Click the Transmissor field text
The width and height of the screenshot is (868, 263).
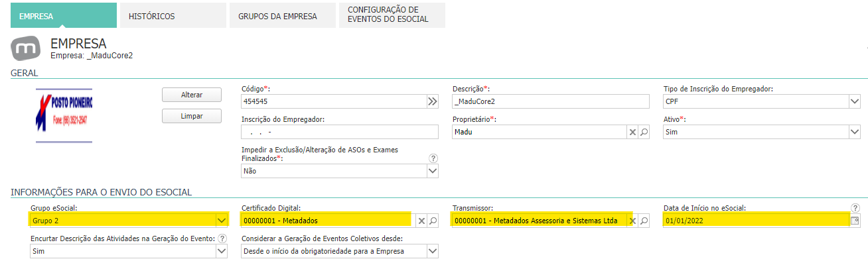pos(540,221)
